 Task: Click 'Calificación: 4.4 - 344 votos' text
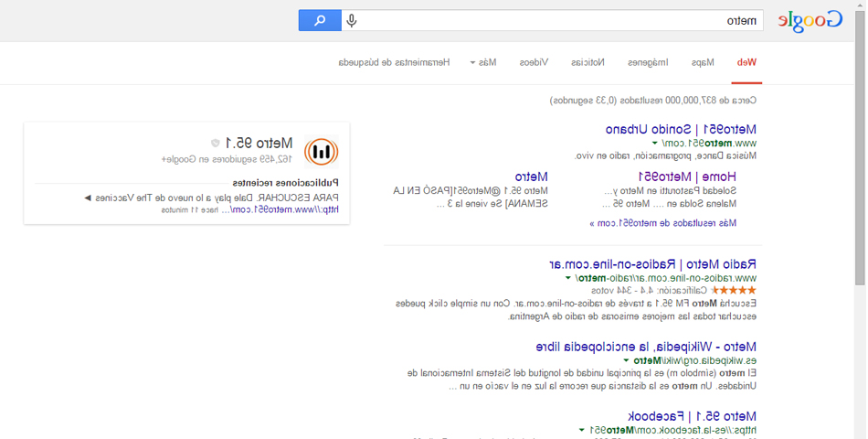coord(650,291)
